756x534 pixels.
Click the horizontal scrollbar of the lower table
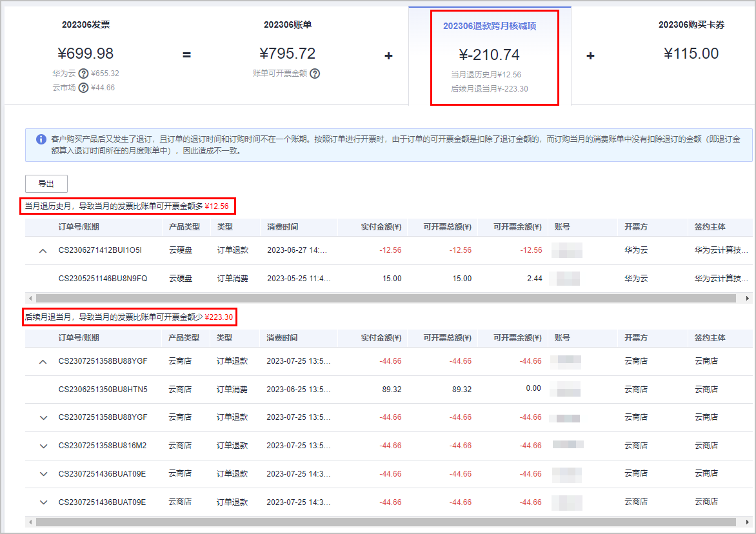coord(387,521)
